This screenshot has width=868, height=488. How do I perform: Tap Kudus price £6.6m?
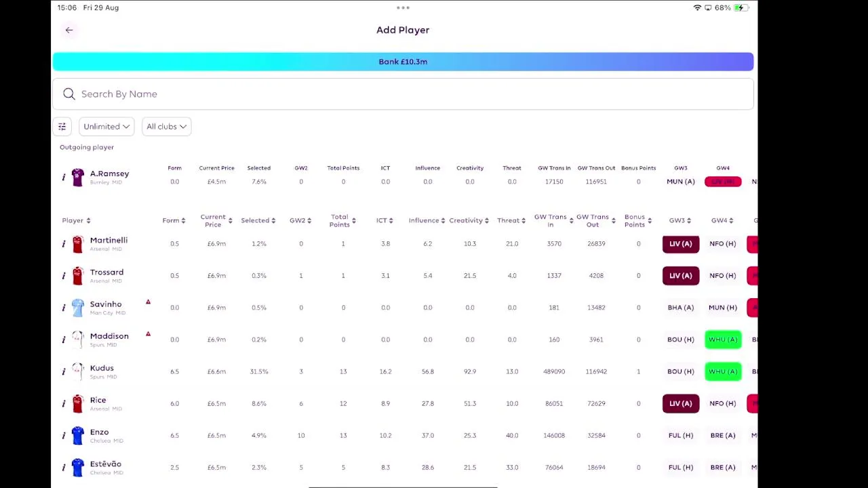(x=216, y=371)
